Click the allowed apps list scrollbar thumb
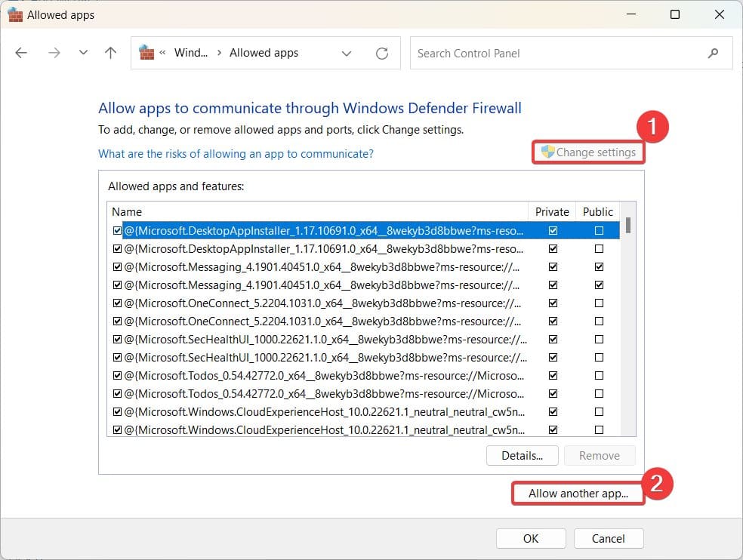743x560 pixels. click(x=627, y=225)
